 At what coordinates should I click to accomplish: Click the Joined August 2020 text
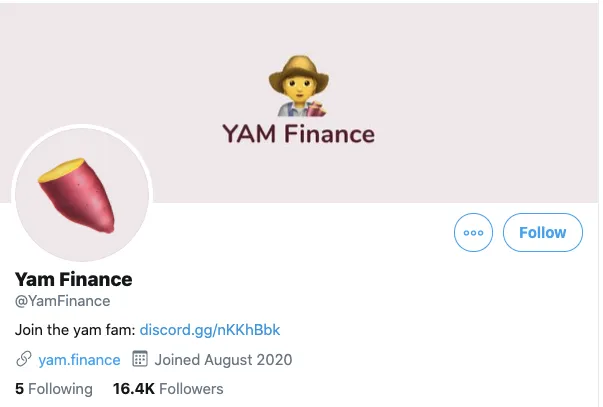pos(223,360)
